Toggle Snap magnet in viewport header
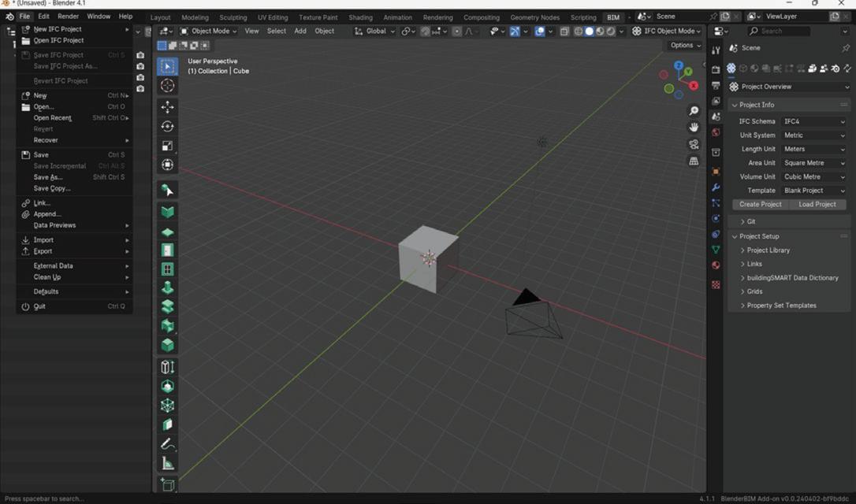The height and width of the screenshot is (504, 856). coord(426,31)
